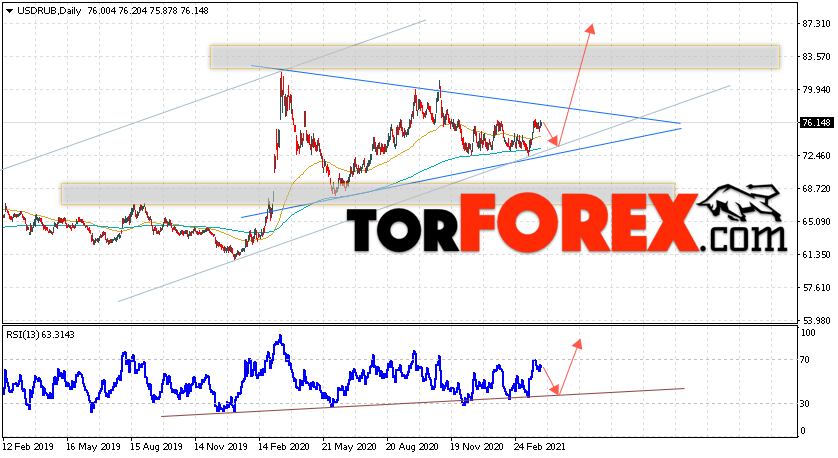Click the RSI 70 level label

pos(806,360)
